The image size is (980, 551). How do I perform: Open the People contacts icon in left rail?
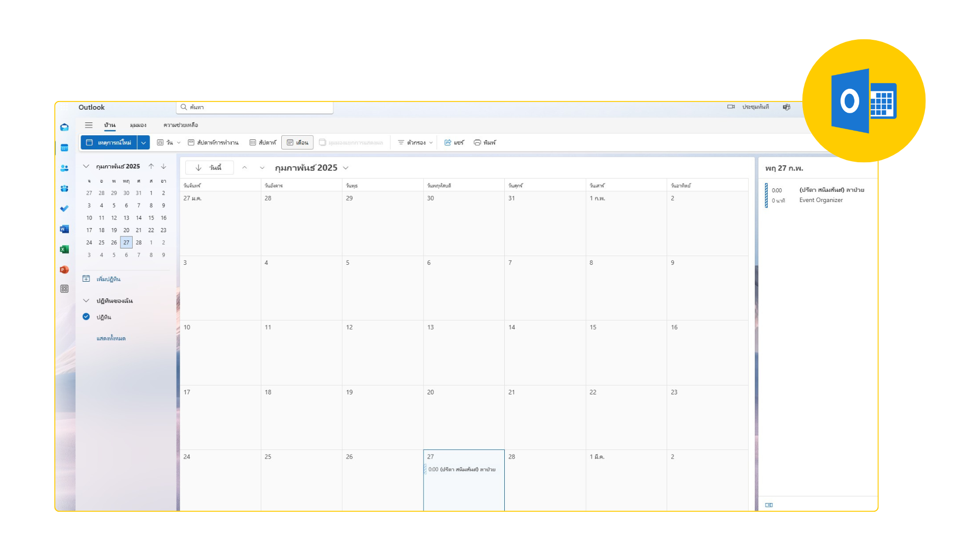(64, 168)
